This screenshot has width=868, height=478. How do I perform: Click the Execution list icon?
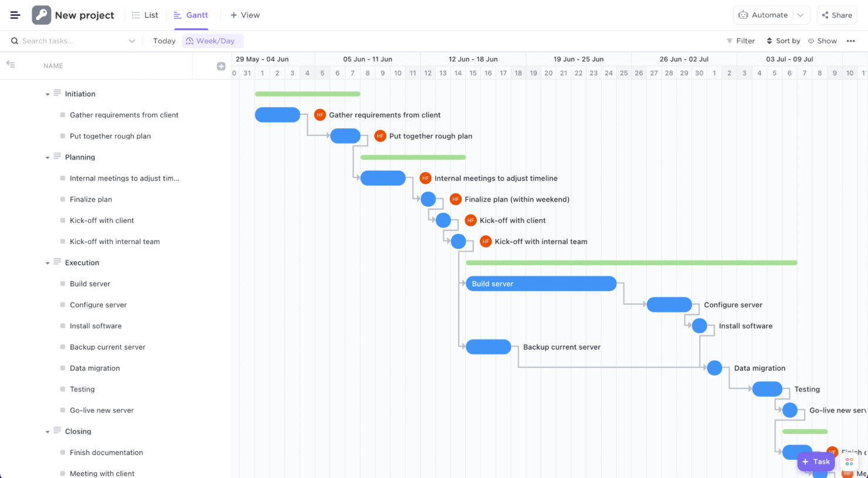[x=57, y=262]
